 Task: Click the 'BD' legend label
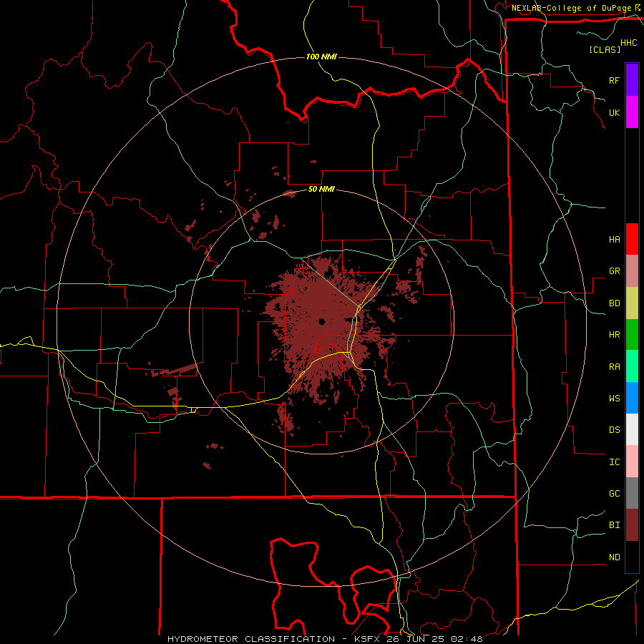point(614,303)
